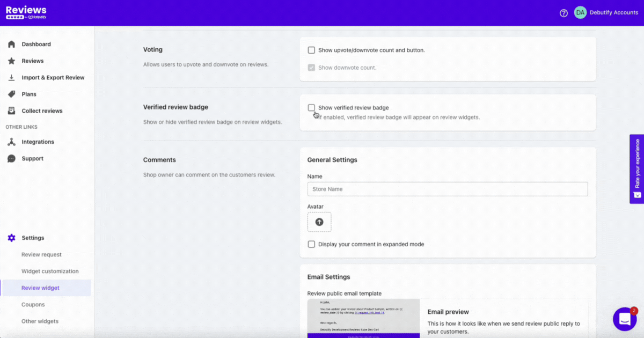
Task: Open Import & Export Review page
Action: (x=53, y=77)
